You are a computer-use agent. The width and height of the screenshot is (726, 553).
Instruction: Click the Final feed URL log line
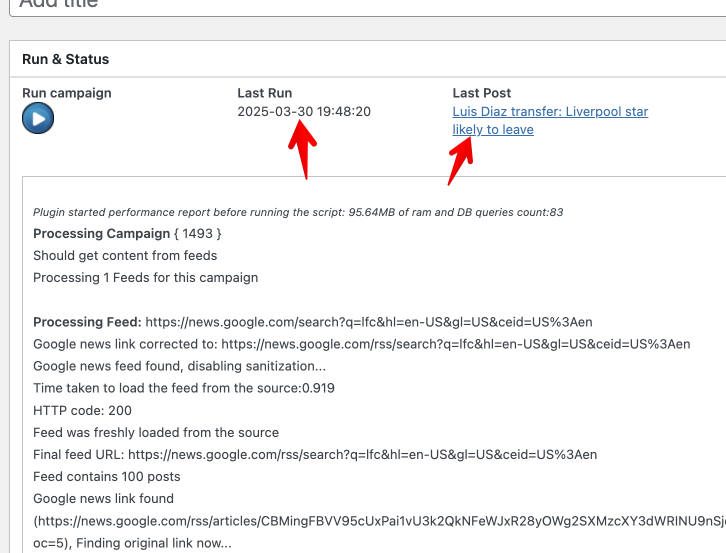click(x=314, y=454)
